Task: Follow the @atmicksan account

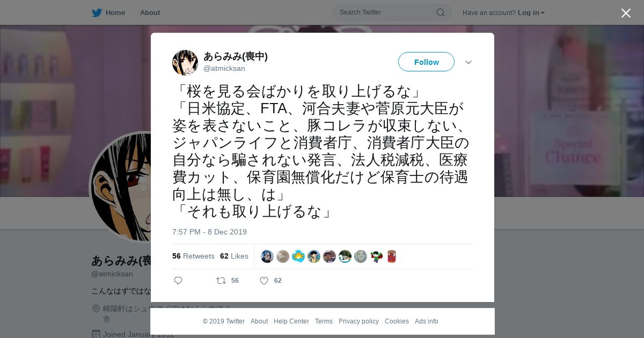Action: click(426, 62)
